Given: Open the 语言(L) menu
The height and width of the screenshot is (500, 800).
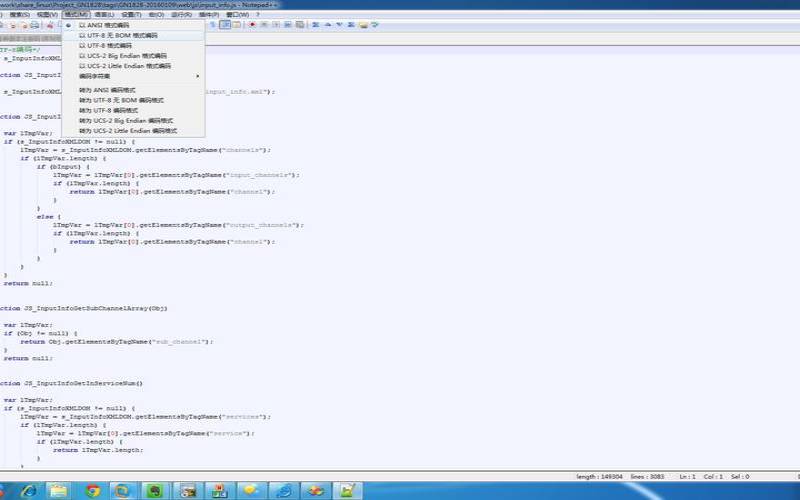Looking at the screenshot, I should [104, 14].
